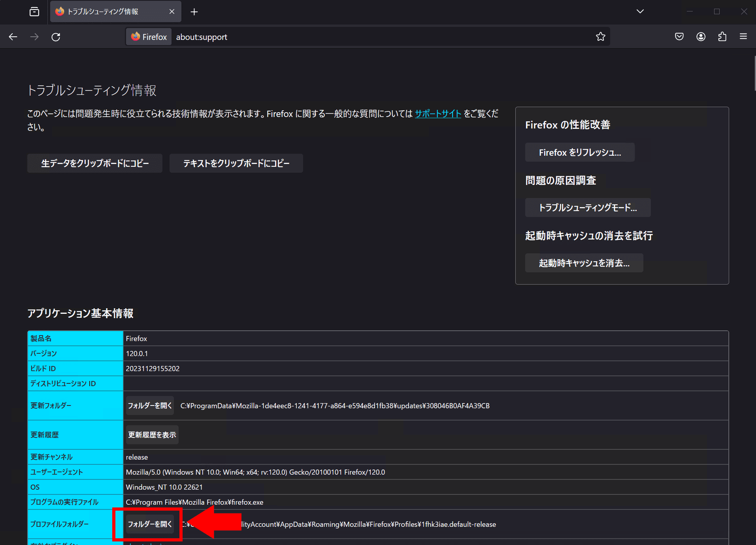Screen dimensions: 756x545
Task: Click Windows_NT 10.0 22621 OS value
Action: pos(164,487)
